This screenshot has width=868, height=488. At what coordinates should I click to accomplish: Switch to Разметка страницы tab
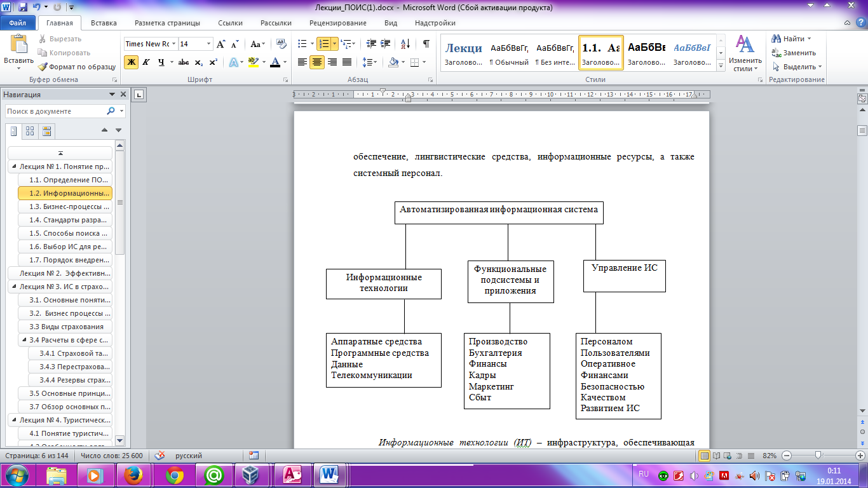(167, 23)
